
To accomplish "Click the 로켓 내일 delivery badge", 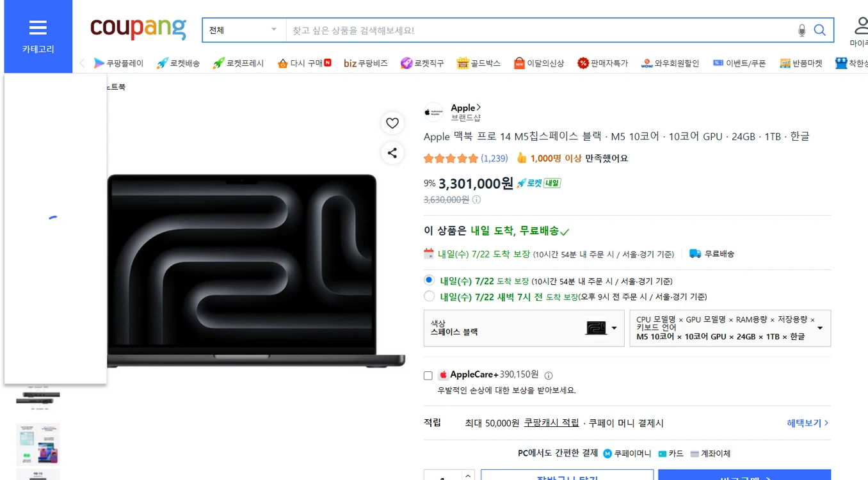I will (x=539, y=183).
